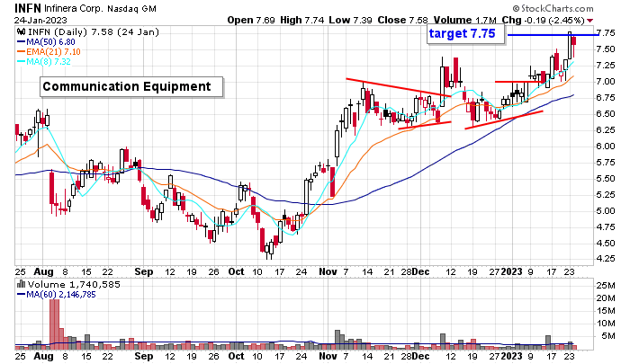This screenshot has width=630, height=364.
Task: Click the 5.25 price axis label
Action: 606,195
